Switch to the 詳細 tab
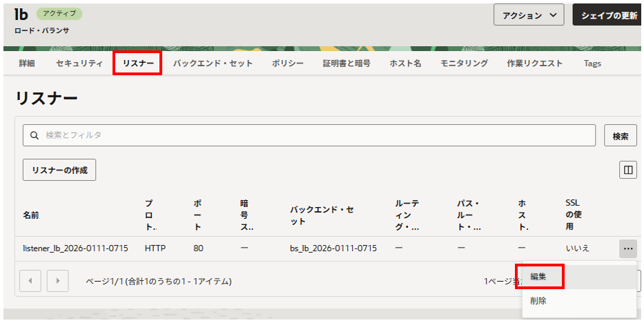 pyautogui.click(x=27, y=63)
